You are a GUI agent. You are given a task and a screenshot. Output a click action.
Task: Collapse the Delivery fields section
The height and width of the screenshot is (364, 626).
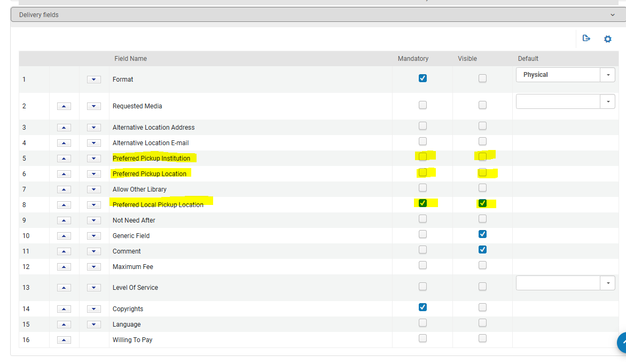(x=612, y=15)
